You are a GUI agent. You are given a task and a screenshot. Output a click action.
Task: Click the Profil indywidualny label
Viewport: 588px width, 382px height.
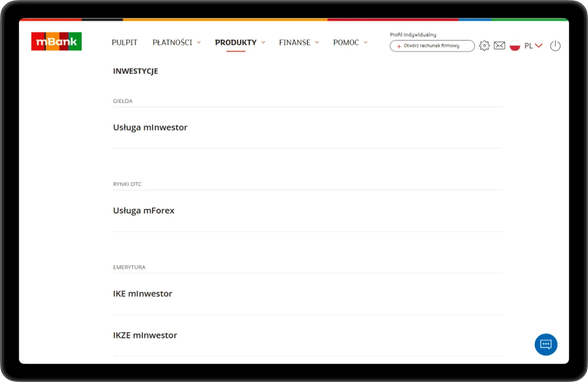coord(413,35)
